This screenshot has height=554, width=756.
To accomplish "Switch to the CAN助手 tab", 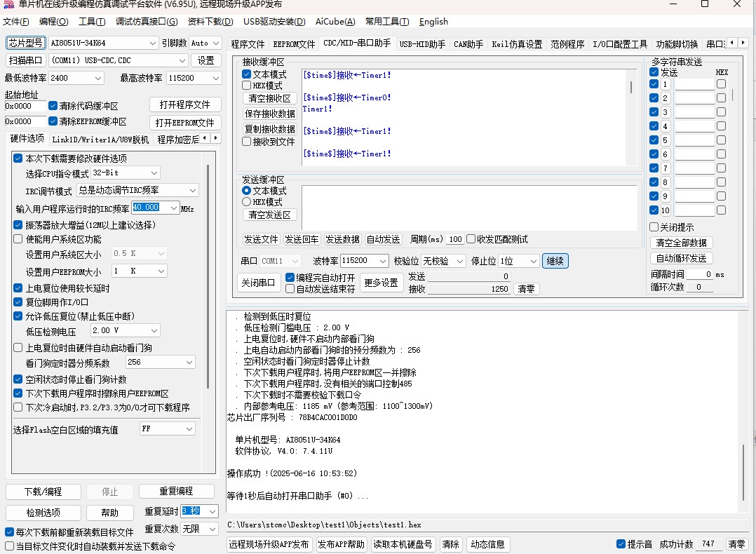I will (x=469, y=44).
